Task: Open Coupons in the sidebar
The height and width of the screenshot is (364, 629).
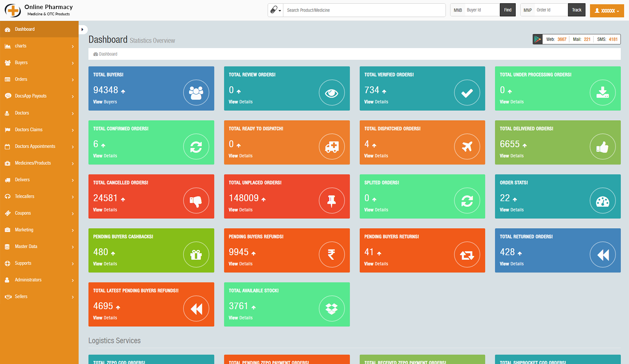Action: pyautogui.click(x=39, y=213)
